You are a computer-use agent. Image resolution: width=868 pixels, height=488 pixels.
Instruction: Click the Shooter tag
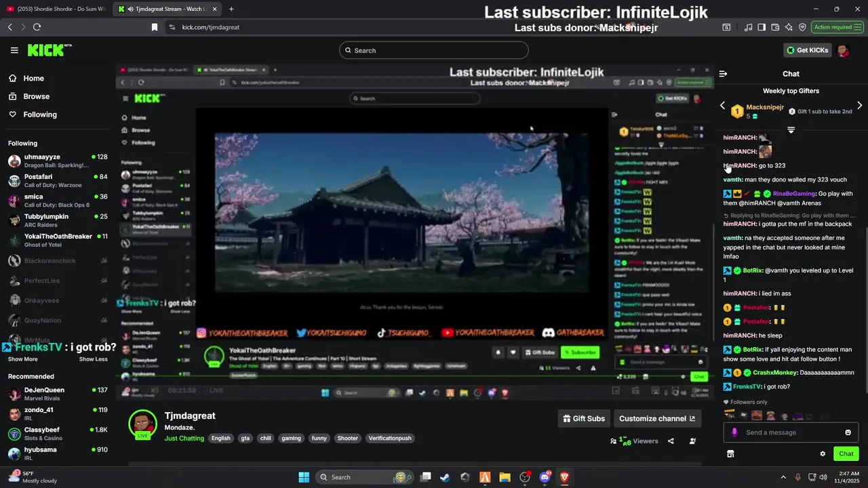pos(347,439)
